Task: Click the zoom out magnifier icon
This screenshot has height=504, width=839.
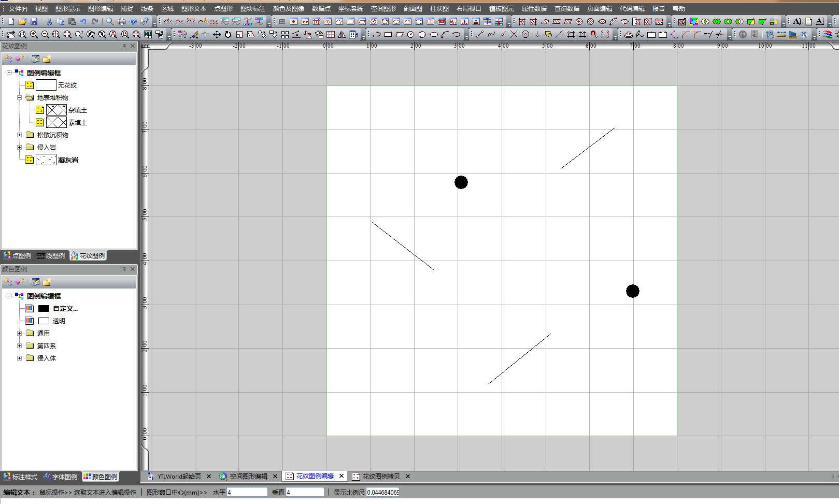Action: point(45,34)
